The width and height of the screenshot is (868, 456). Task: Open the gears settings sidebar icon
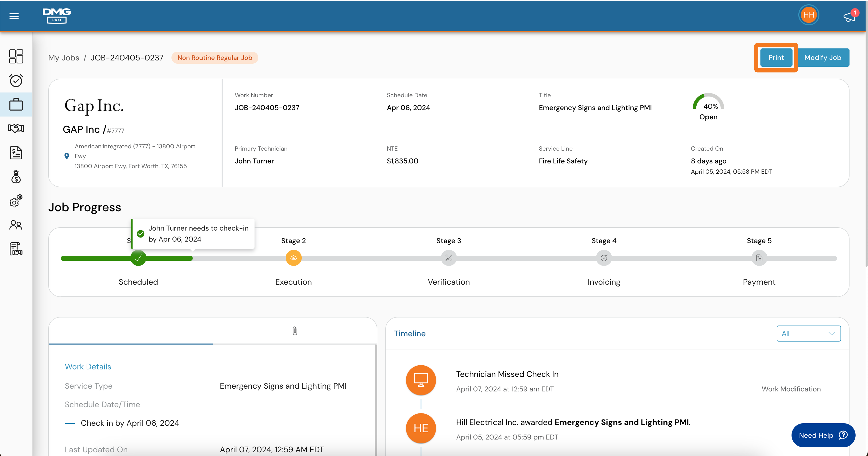tap(16, 201)
